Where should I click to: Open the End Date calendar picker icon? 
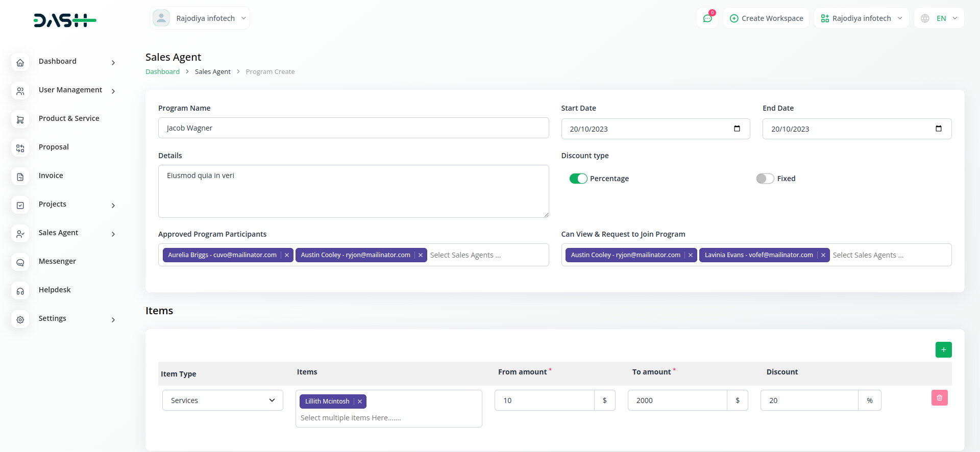(x=938, y=129)
